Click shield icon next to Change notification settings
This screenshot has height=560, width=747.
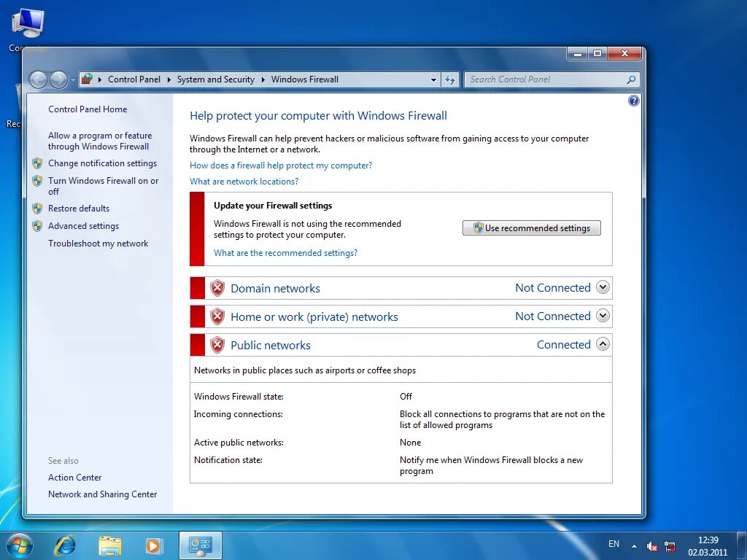(37, 163)
